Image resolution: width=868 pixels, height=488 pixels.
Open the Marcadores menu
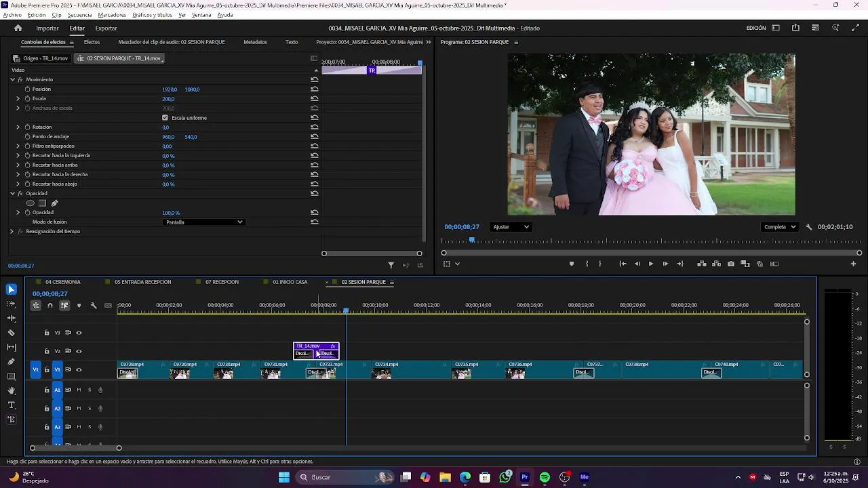[x=112, y=15]
